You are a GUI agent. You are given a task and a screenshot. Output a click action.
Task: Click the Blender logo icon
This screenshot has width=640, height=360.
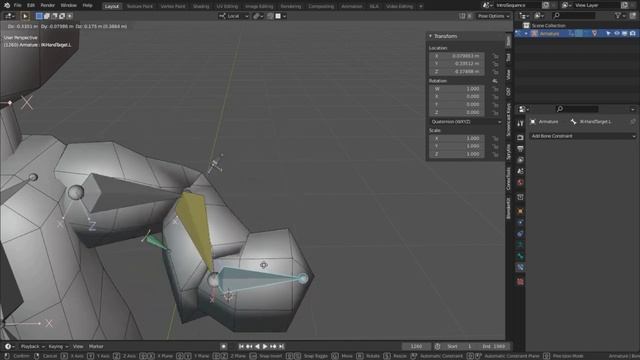(7, 5)
